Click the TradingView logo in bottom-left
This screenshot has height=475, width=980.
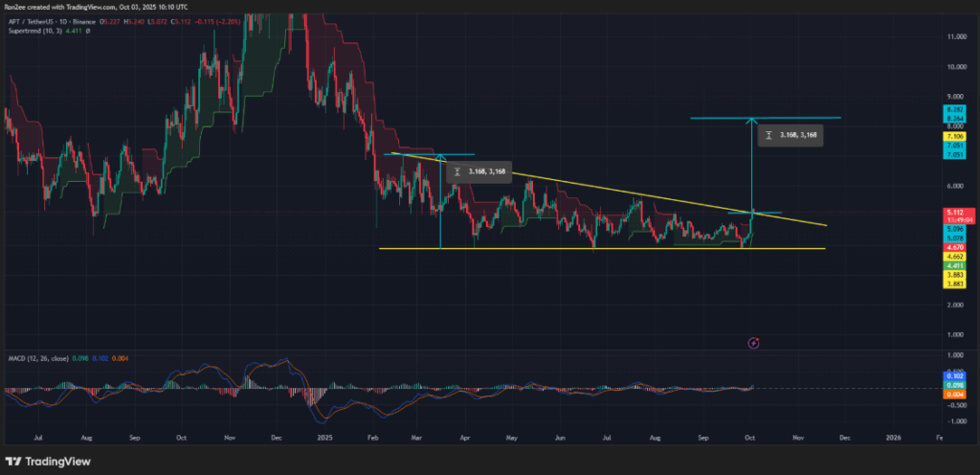[x=41, y=457]
